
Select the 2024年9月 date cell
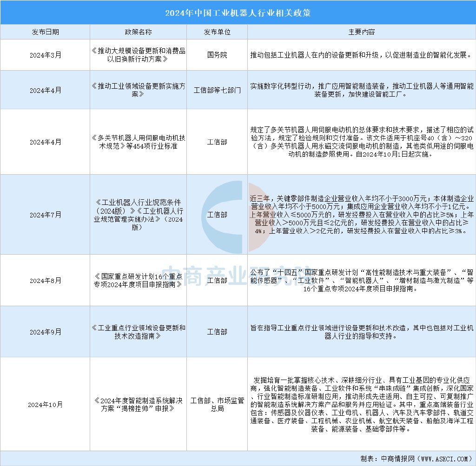[x=45, y=332]
